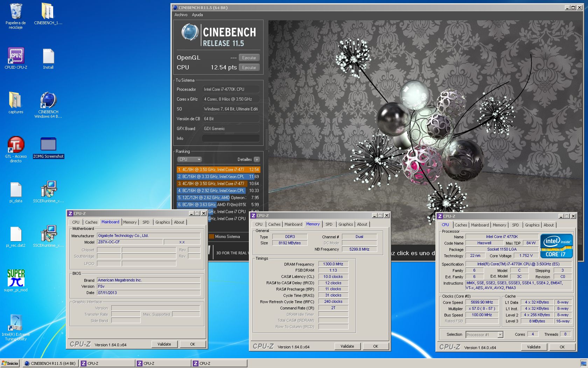Click the Intel Core i7 inside logo badge
The width and height of the screenshot is (588, 368).
click(556, 246)
